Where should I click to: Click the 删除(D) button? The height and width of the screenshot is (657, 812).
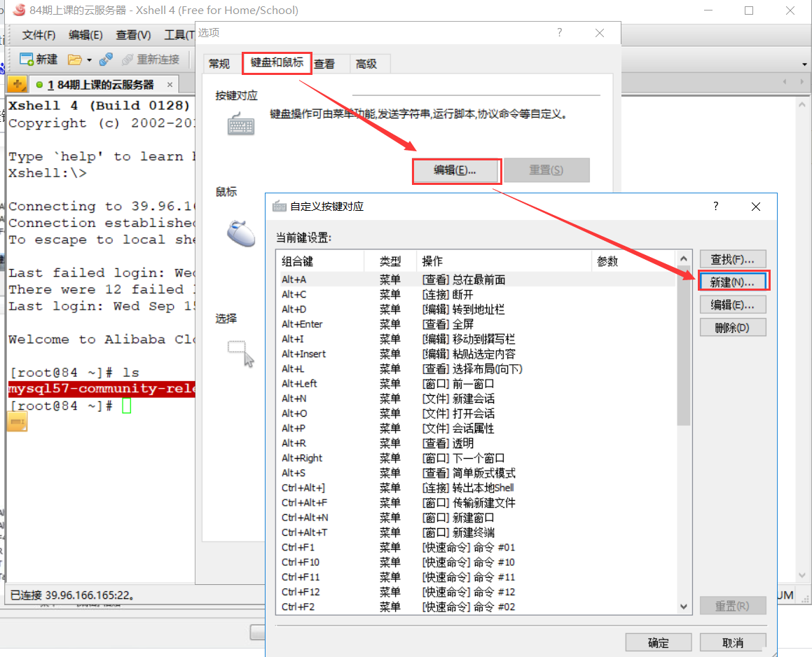pyautogui.click(x=732, y=327)
